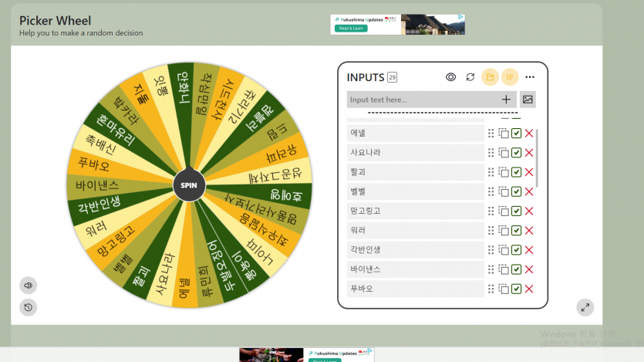This screenshot has height=362, width=644.
Task: Toggle the wheel sound icon
Action: click(x=29, y=285)
